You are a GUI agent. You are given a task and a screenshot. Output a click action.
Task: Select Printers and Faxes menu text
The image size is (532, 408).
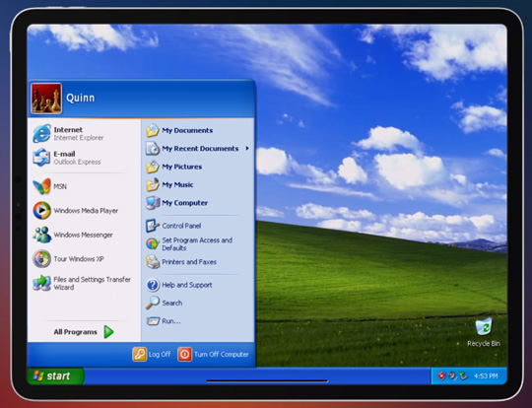click(189, 262)
